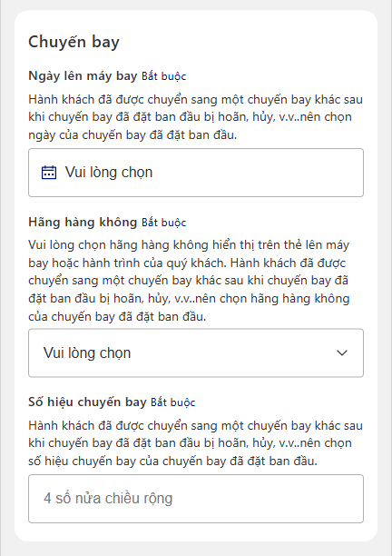Click the help text under Hãng hàng không
Image resolution: width=392 pixels, height=556 pixels.
[189, 281]
